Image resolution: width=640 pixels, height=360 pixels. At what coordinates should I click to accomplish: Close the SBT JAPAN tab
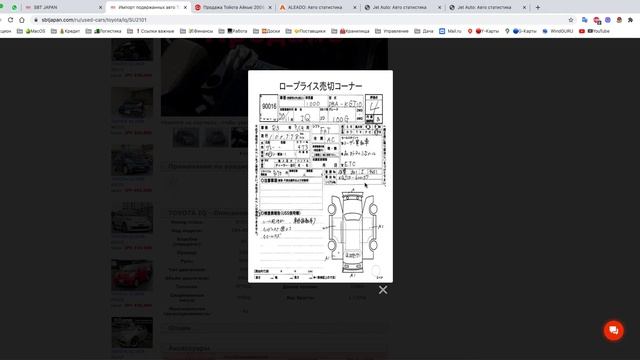coord(100,7)
